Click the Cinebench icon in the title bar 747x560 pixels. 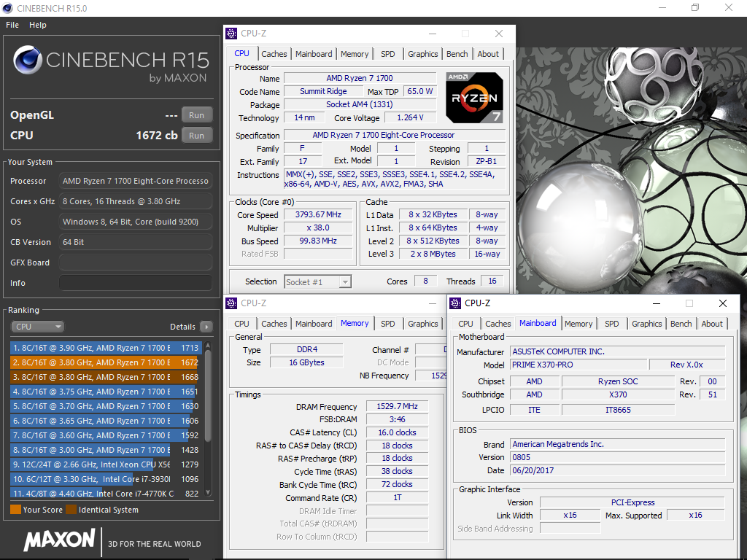click(x=7, y=8)
